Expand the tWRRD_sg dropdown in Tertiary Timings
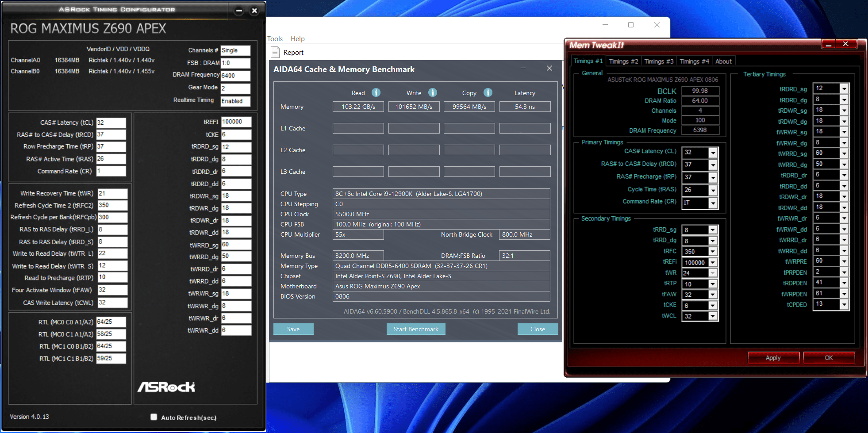This screenshot has width=868, height=433. click(844, 153)
